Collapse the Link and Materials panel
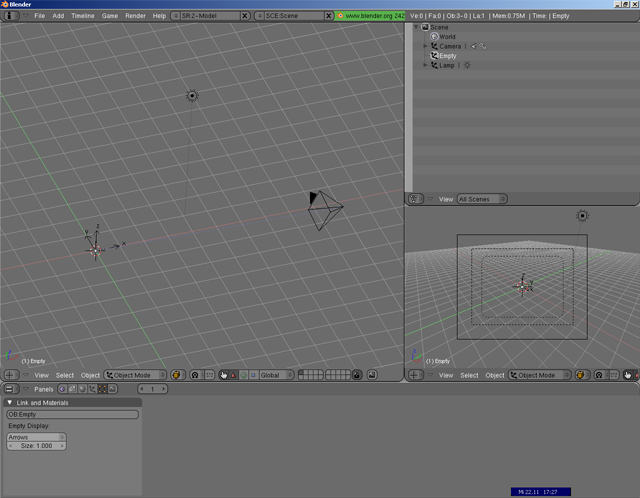The image size is (640, 498). tap(10, 402)
